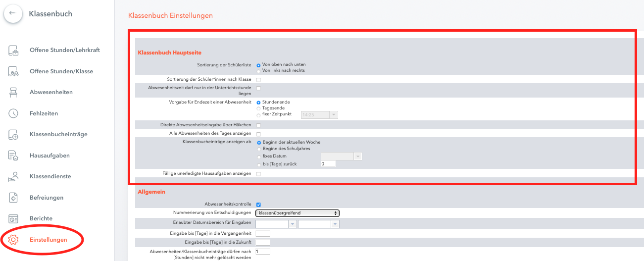Image resolution: width=644 pixels, height=261 pixels.
Task: Click the bis [Tage] zurück number field
Action: 328,164
